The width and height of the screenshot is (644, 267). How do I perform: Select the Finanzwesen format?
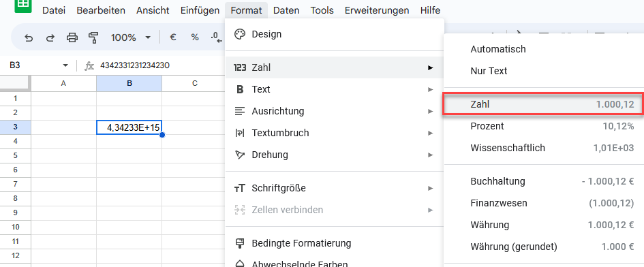[544, 204]
